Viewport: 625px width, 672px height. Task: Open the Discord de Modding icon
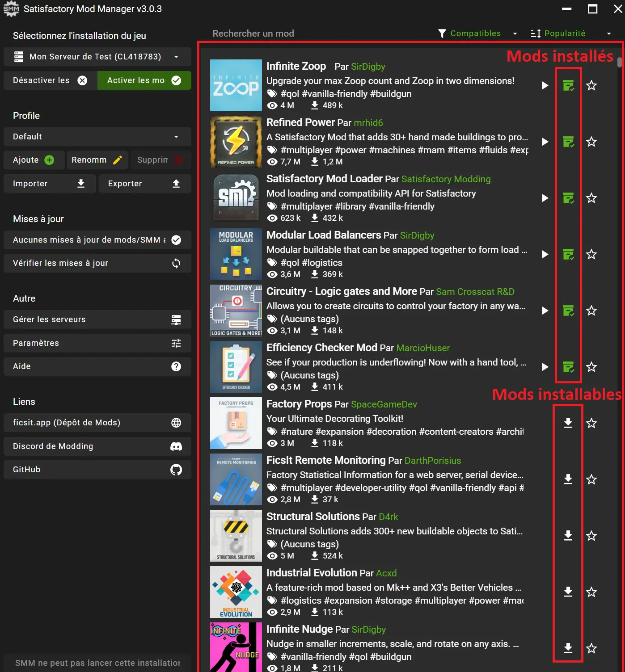[176, 446]
